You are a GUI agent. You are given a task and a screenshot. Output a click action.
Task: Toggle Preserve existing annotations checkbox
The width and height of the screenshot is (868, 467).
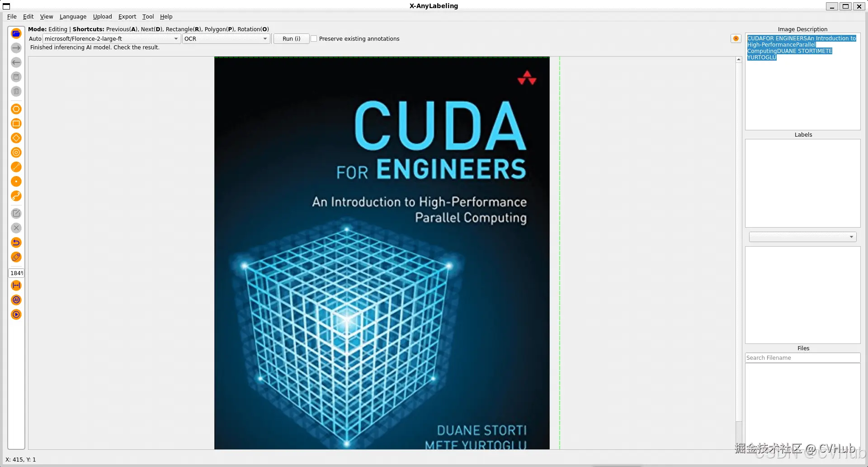(x=314, y=39)
